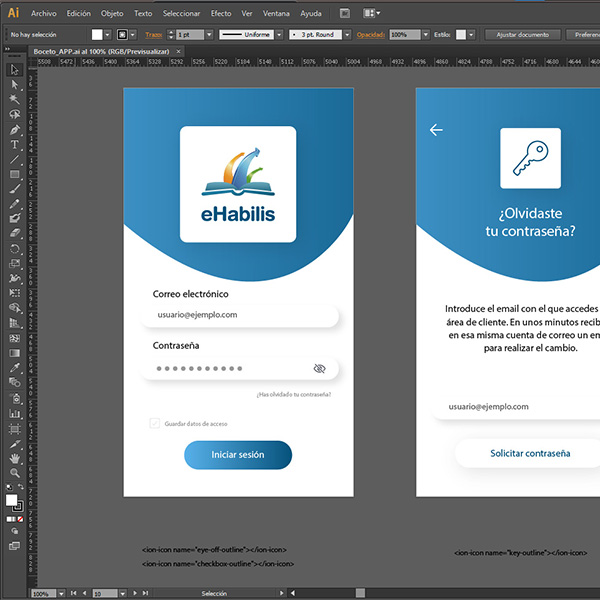The image size is (600, 600).
Task: Open the zoom level dropdown at bottom
Action: tap(61, 593)
